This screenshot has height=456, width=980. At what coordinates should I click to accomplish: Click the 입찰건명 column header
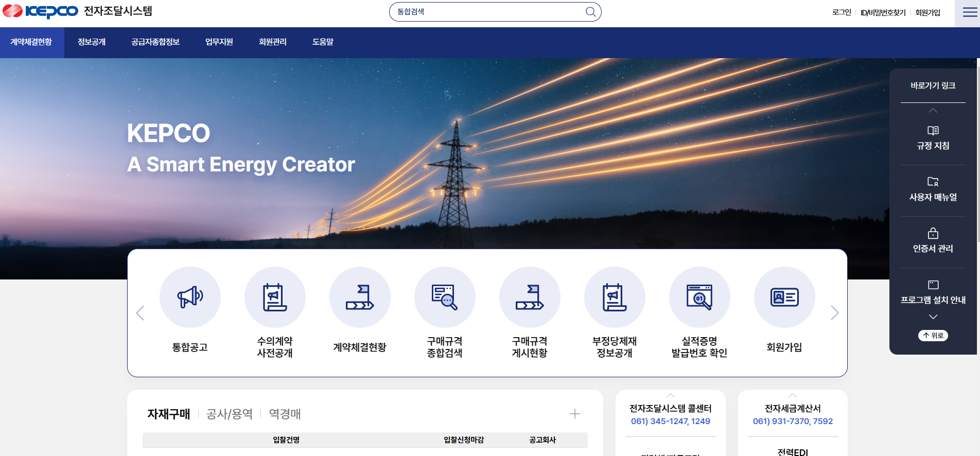(x=286, y=440)
